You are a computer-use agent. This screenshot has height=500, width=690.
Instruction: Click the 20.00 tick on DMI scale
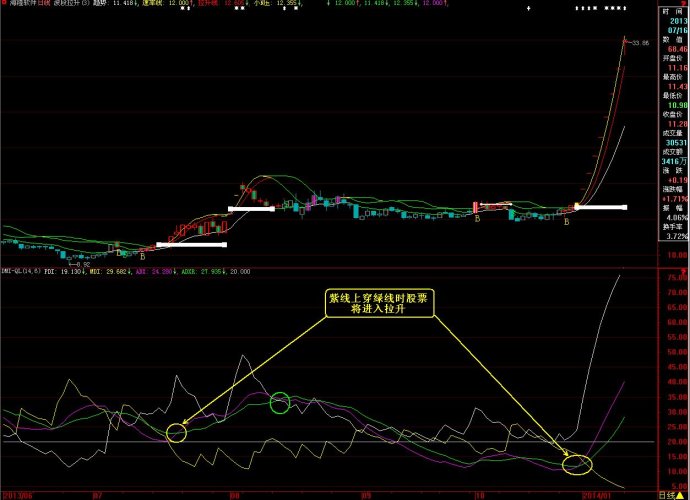(679, 441)
